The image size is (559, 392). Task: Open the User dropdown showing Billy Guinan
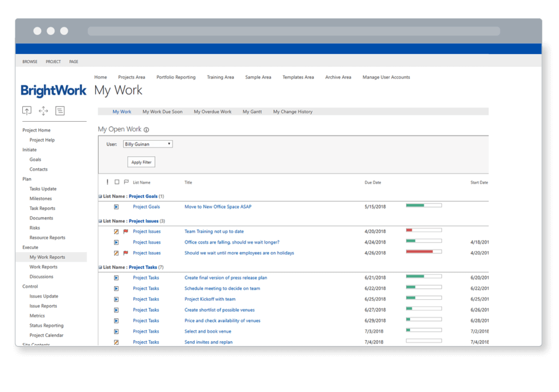point(147,144)
